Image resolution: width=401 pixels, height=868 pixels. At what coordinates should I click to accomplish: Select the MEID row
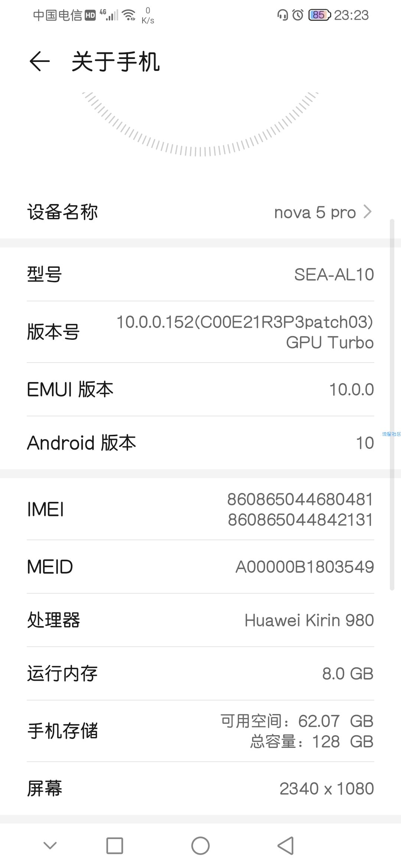(200, 567)
